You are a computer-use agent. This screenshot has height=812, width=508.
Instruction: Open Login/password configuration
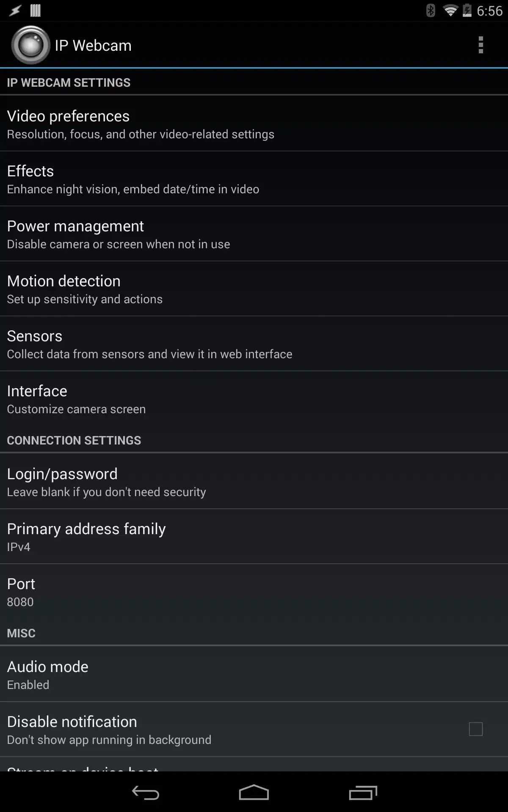pos(254,481)
